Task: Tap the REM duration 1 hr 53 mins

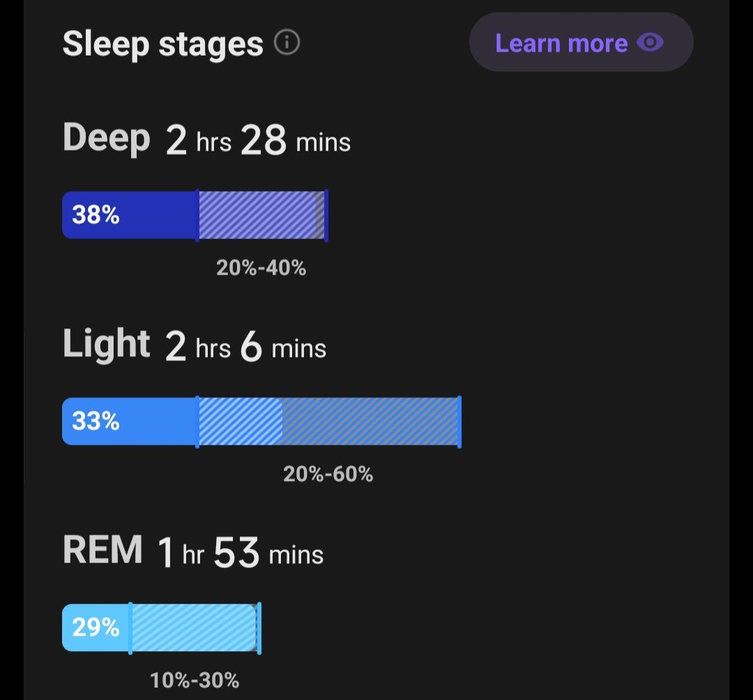Action: pos(241,554)
